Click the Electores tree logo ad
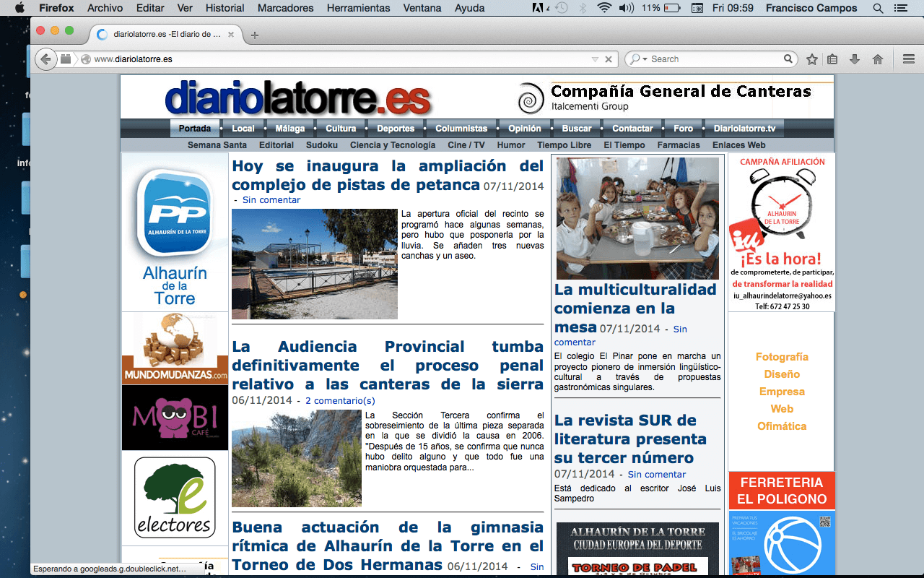Viewport: 924px width, 578px height. point(175,497)
